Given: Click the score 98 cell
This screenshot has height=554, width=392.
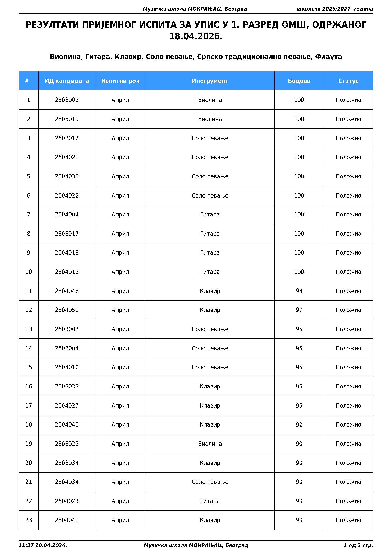Looking at the screenshot, I should (299, 291).
